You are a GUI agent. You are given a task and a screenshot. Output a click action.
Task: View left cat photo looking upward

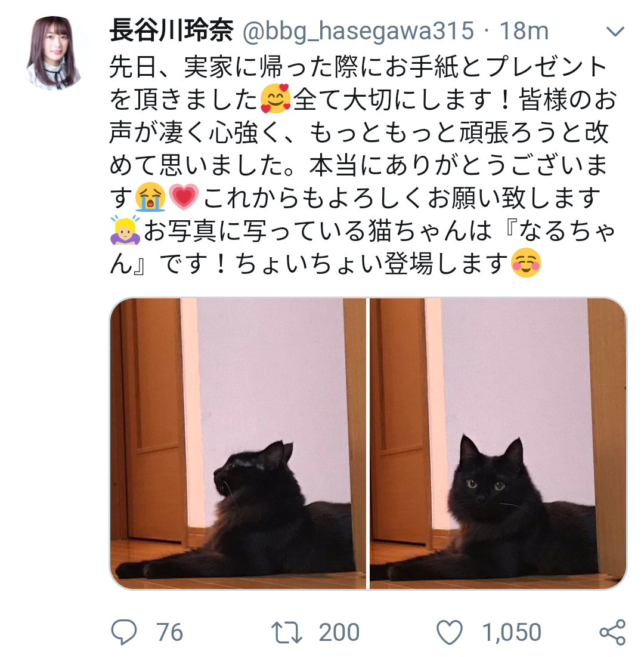tap(237, 443)
